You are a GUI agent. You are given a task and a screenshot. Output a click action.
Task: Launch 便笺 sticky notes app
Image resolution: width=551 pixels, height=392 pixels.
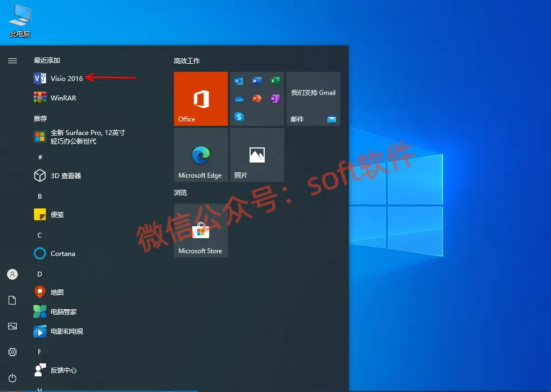point(49,214)
